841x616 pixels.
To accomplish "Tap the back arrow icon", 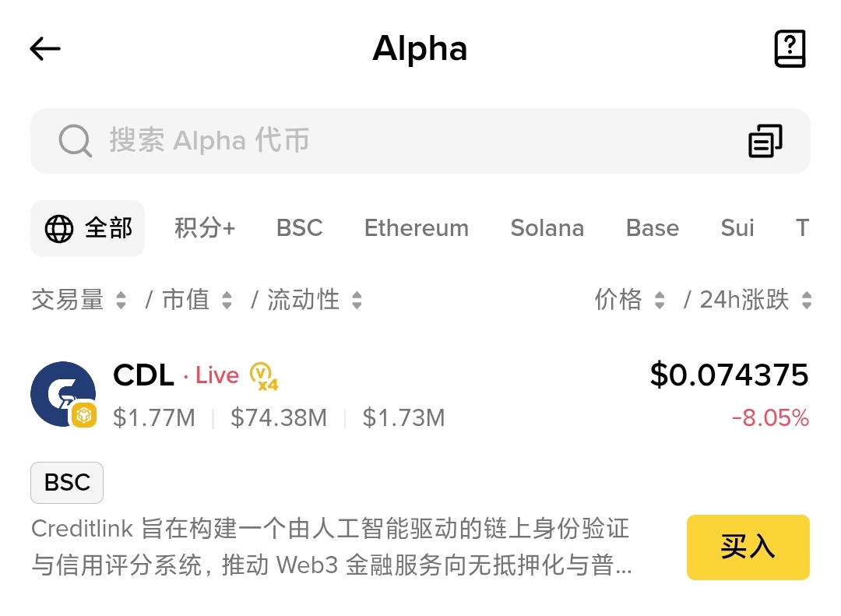I will point(45,49).
